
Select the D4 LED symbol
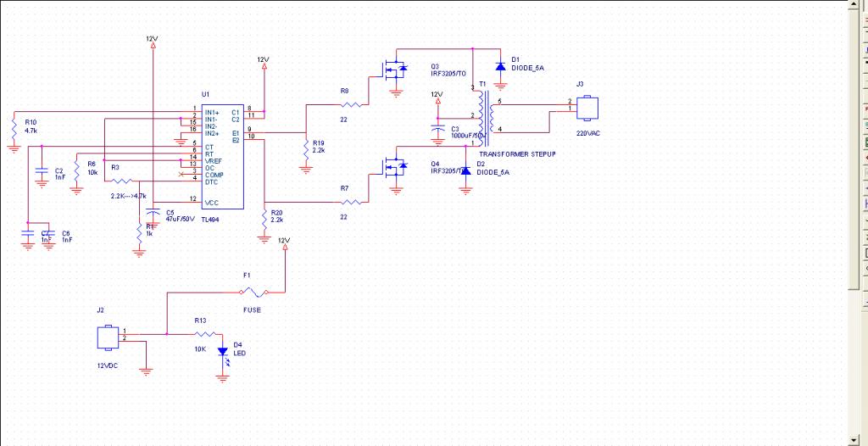pos(223,354)
